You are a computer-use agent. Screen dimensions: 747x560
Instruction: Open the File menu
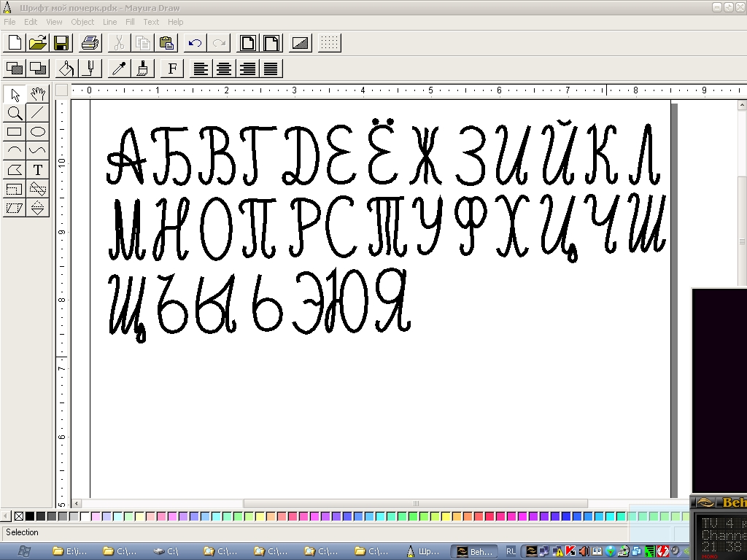9,22
